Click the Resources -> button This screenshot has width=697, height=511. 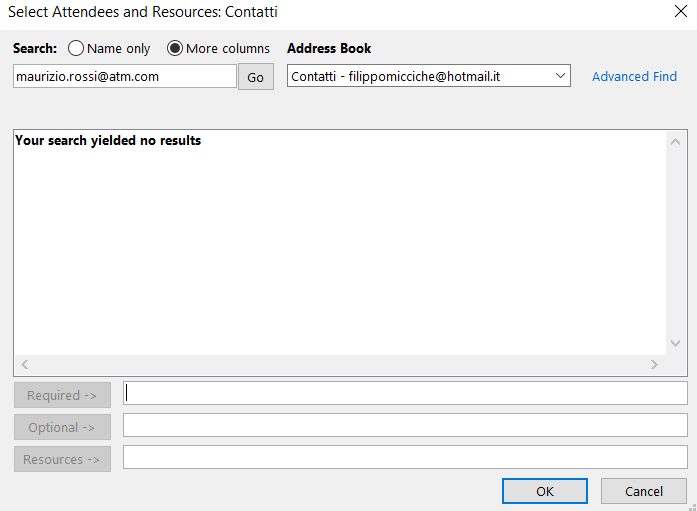tap(62, 459)
